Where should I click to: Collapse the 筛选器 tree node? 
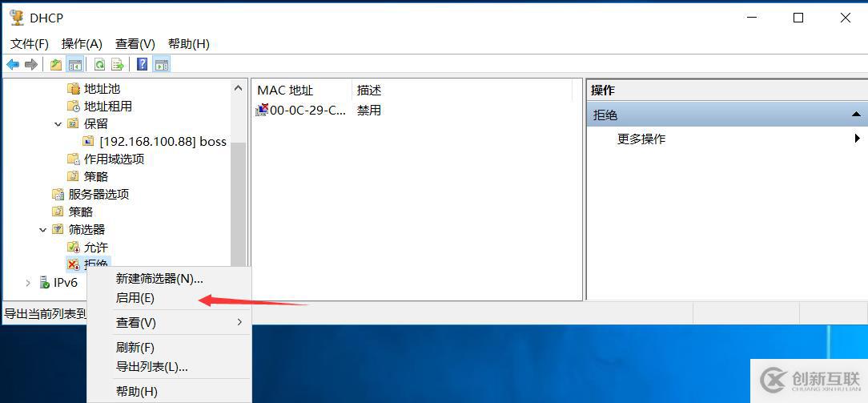42,230
